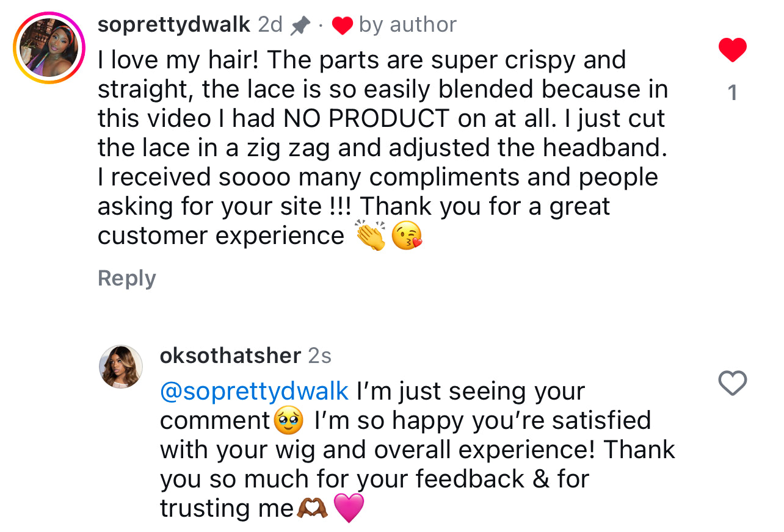
Task: Click the blue @soprettydwalk mention
Action: pyautogui.click(x=254, y=391)
